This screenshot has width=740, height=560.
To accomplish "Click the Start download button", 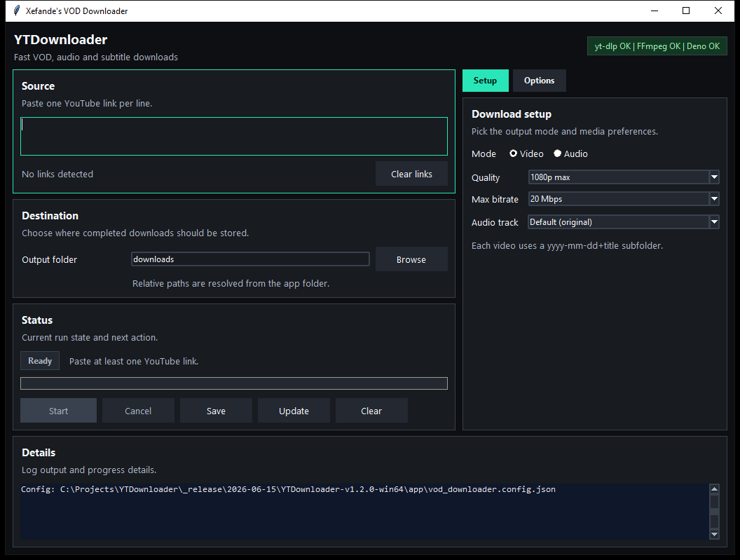I will tap(59, 410).
